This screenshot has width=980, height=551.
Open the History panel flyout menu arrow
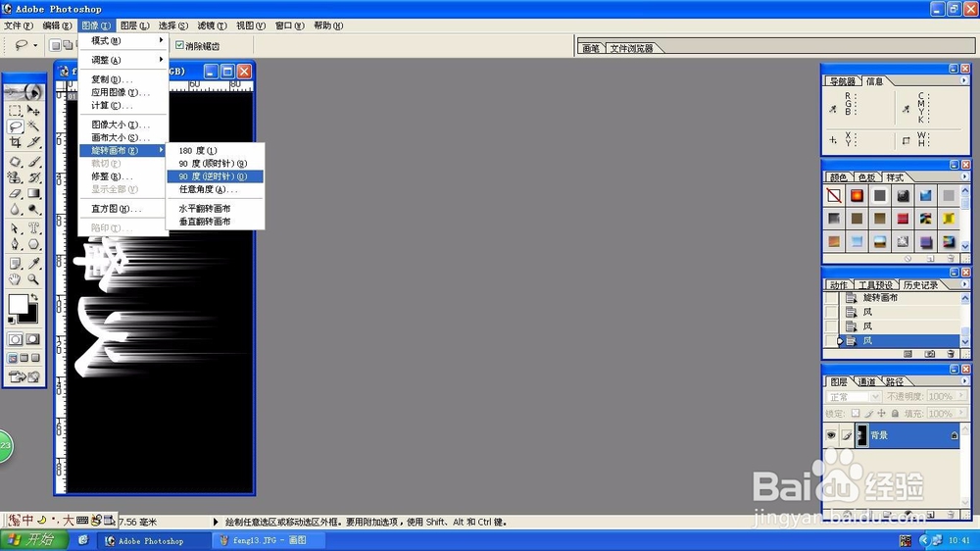pyautogui.click(x=963, y=284)
